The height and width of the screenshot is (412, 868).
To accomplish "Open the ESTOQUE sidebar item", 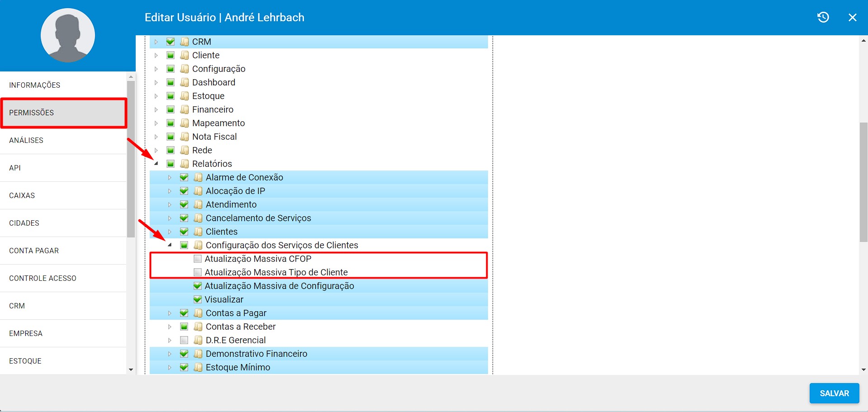I will 63,361.
